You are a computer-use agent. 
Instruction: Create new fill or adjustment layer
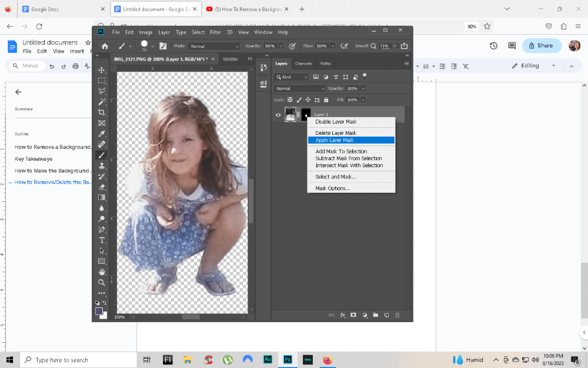pyautogui.click(x=365, y=315)
